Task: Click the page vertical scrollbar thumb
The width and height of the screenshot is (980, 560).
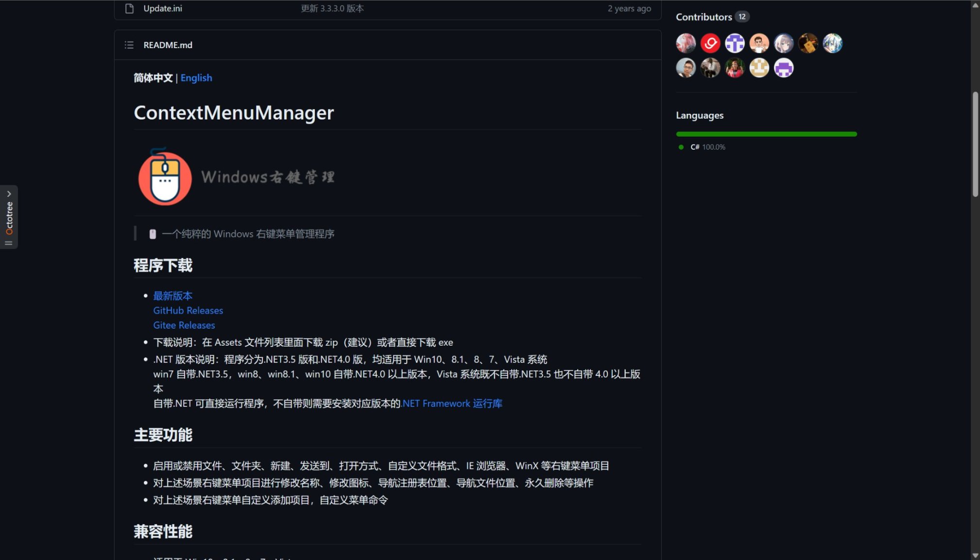Action: tap(975, 144)
